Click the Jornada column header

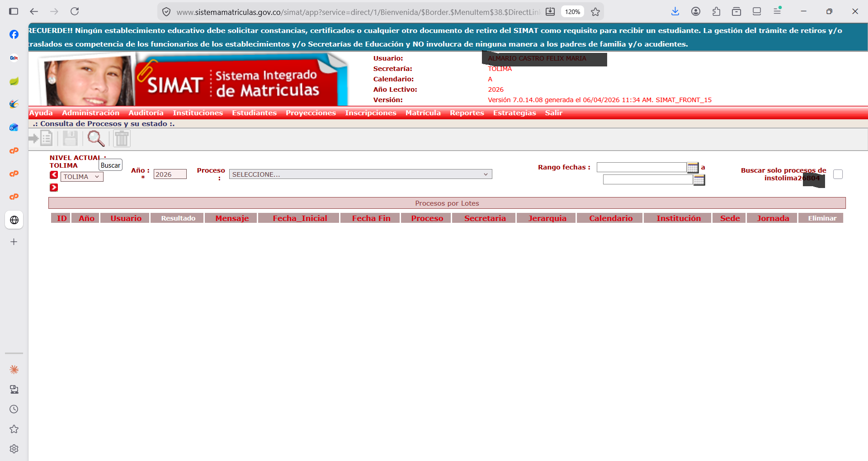click(x=773, y=218)
